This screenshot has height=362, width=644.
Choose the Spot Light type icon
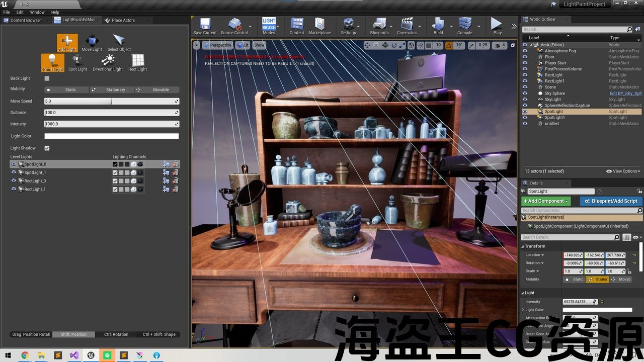(x=77, y=62)
